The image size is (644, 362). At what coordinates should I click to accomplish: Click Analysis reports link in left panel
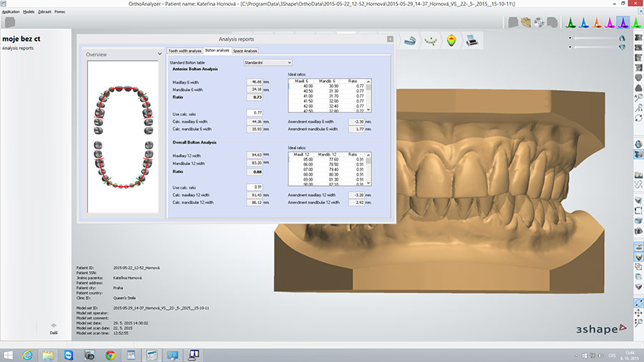point(18,48)
